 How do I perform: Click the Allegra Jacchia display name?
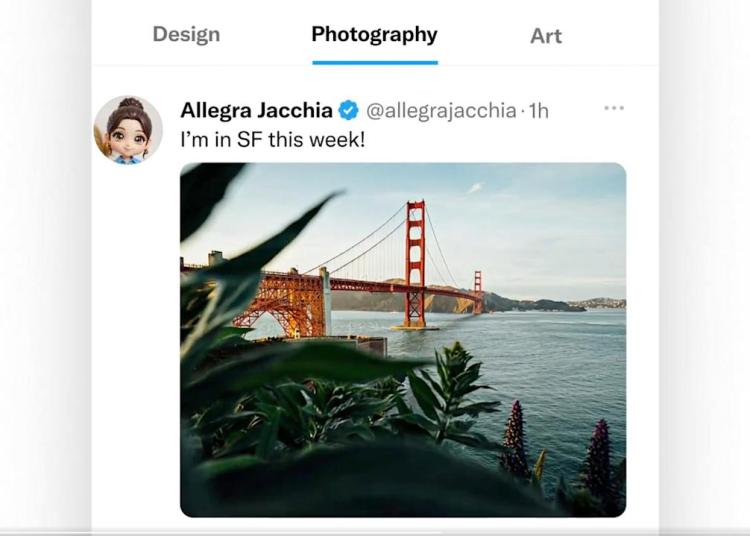point(256,110)
